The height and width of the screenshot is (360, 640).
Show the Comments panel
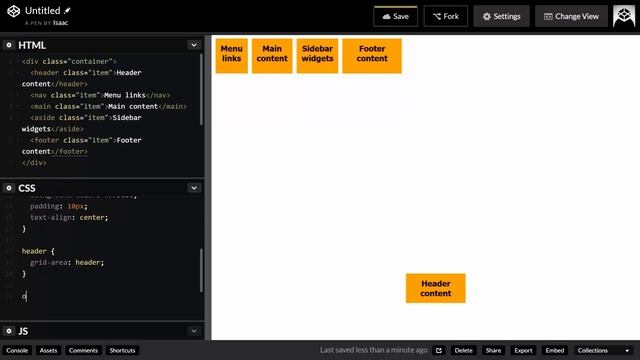[83, 350]
